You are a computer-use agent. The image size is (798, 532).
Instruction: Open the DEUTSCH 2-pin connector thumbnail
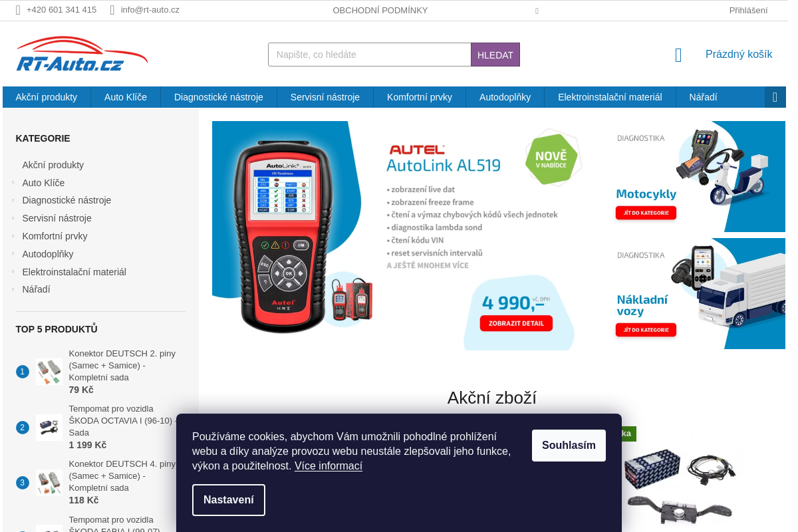tap(49, 372)
